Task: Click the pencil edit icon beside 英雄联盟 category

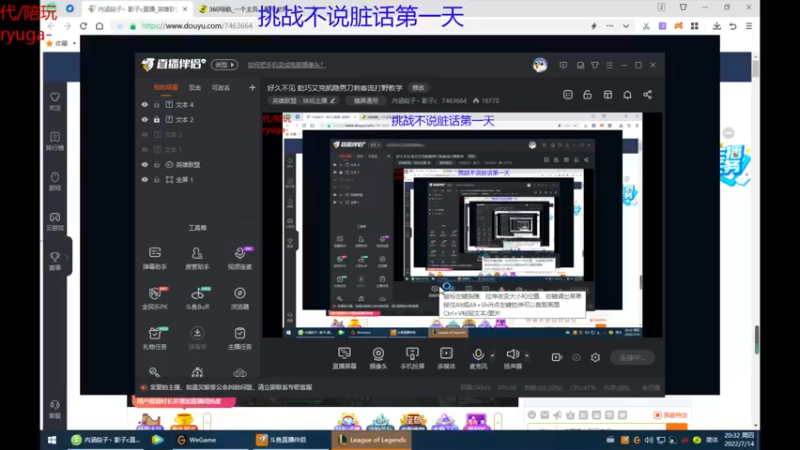Action: (x=333, y=101)
